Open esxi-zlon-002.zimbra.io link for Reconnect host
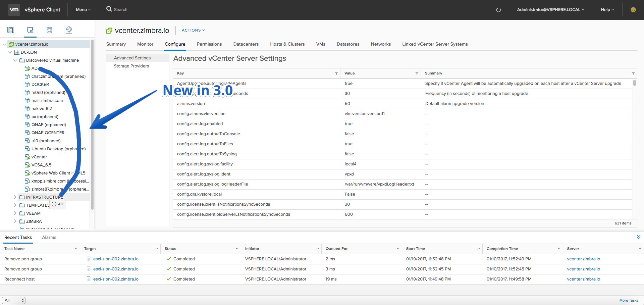644x305 pixels. [x=116, y=279]
